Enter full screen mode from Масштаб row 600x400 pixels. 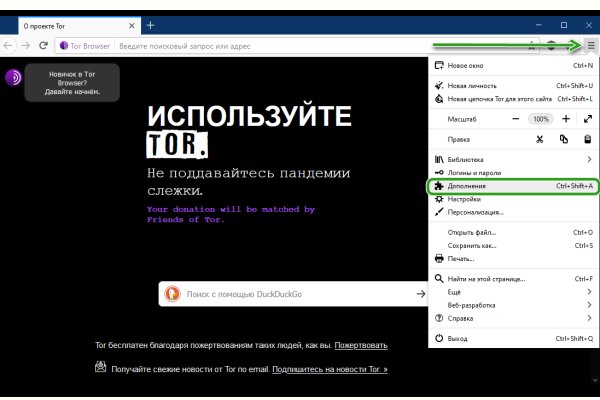(x=589, y=118)
